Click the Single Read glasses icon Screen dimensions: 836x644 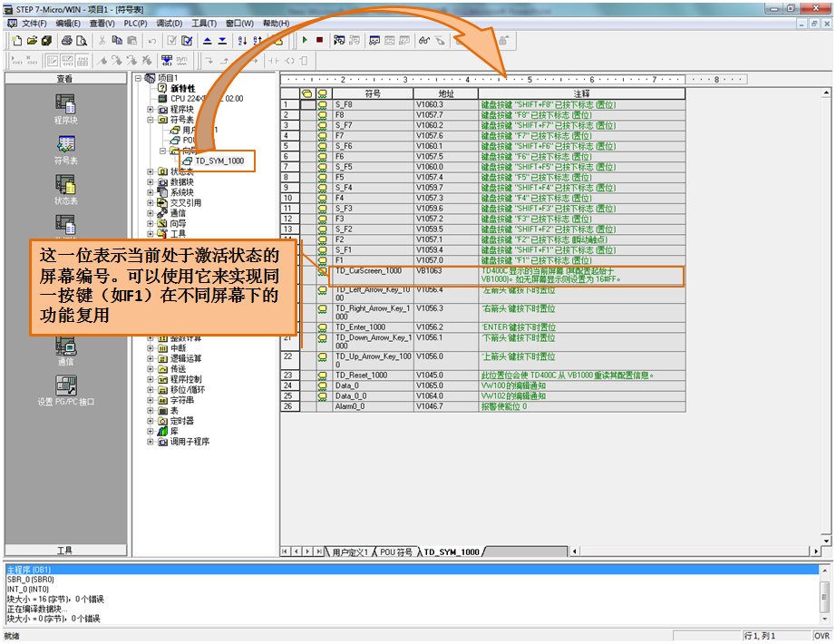tap(424, 41)
